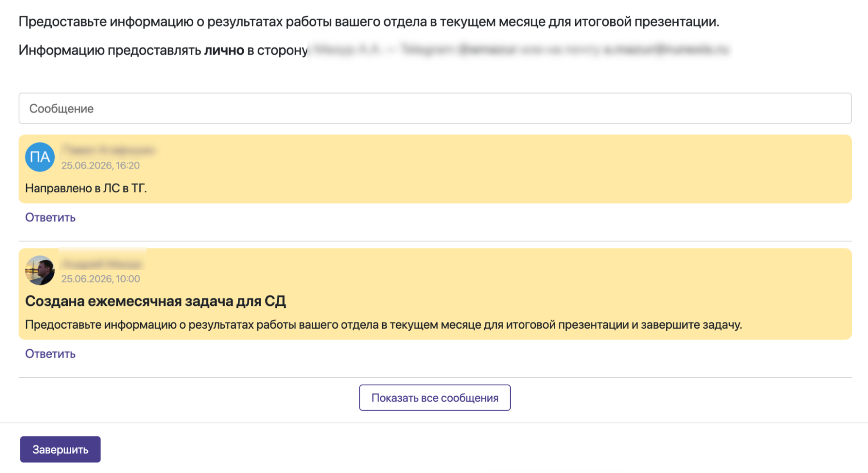868x473 pixels.
Task: Click the ПА blue avatar circle
Action: pyautogui.click(x=40, y=157)
